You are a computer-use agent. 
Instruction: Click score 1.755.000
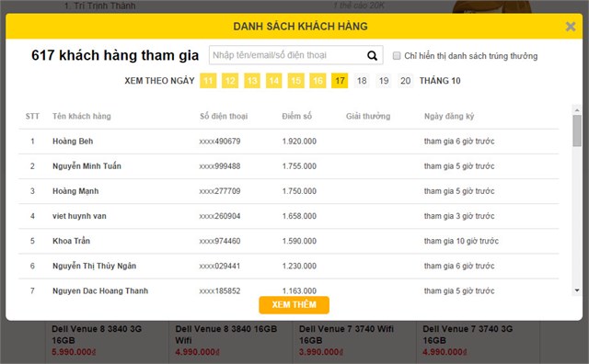(299, 166)
